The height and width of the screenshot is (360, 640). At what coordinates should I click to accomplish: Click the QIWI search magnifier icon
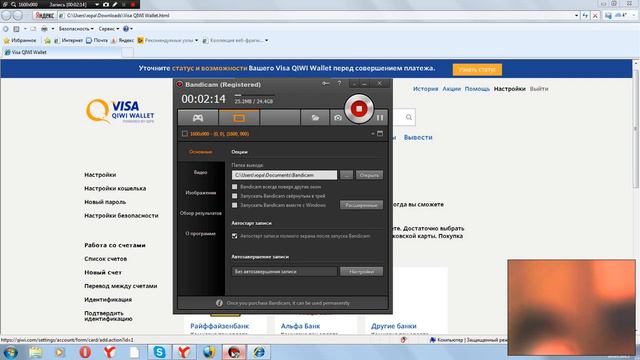click(x=409, y=118)
